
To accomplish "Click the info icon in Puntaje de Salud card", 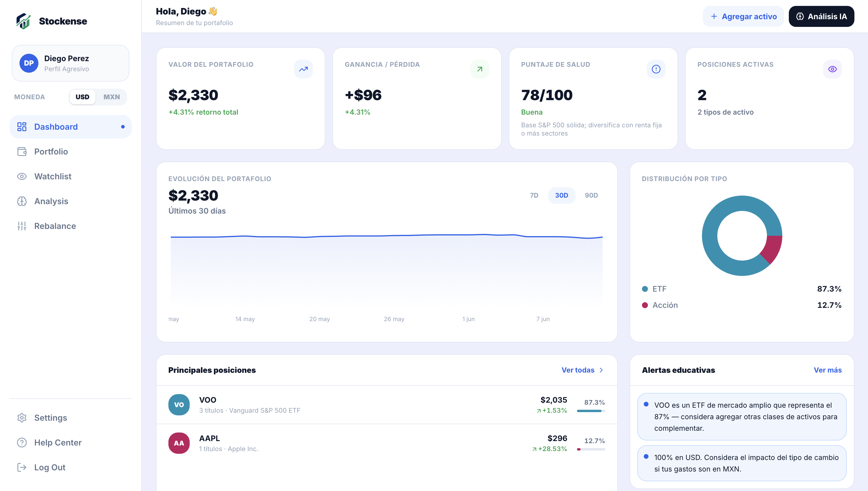I will 656,69.
